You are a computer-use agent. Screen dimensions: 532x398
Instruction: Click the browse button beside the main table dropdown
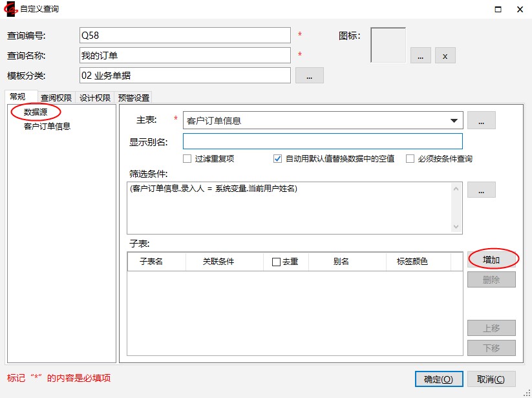pyautogui.click(x=481, y=120)
